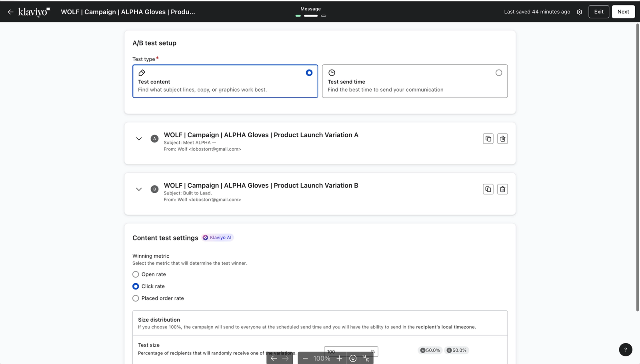Click Variation A title text
The width and height of the screenshot is (640, 364).
pyautogui.click(x=261, y=135)
